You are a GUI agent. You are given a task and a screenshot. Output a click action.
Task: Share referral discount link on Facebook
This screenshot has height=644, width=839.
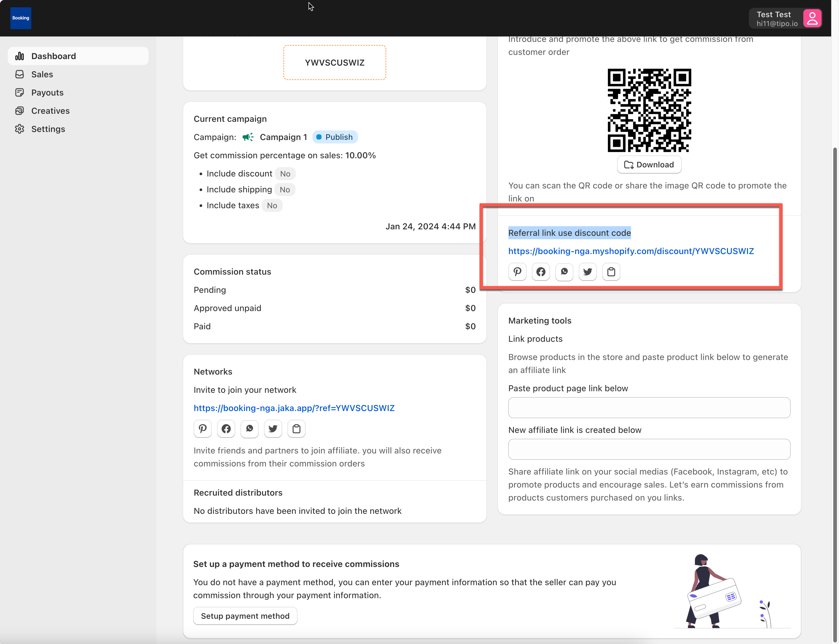point(541,272)
